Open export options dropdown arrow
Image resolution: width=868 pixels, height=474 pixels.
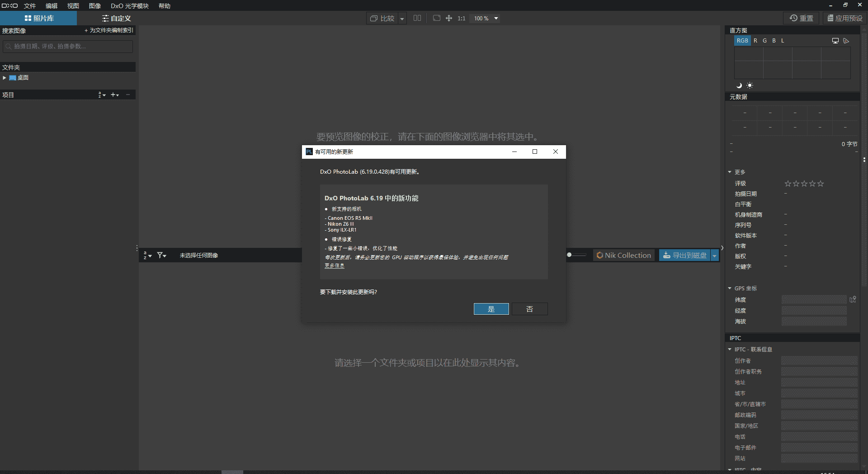[x=715, y=256]
